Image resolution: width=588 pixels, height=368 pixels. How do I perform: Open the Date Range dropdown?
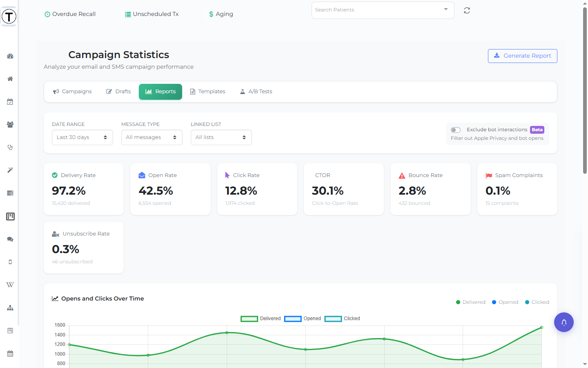pos(82,137)
